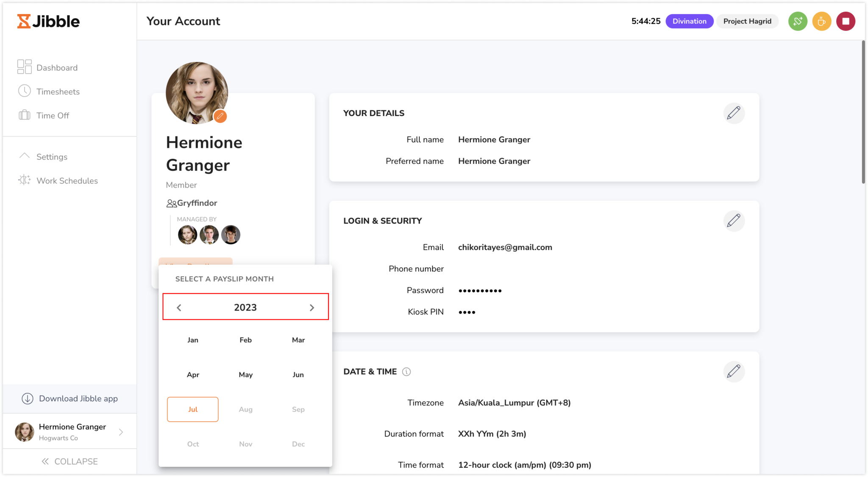Screen dimensions: 868x477
Task: Click the Jibble logo
Action: (x=48, y=21)
